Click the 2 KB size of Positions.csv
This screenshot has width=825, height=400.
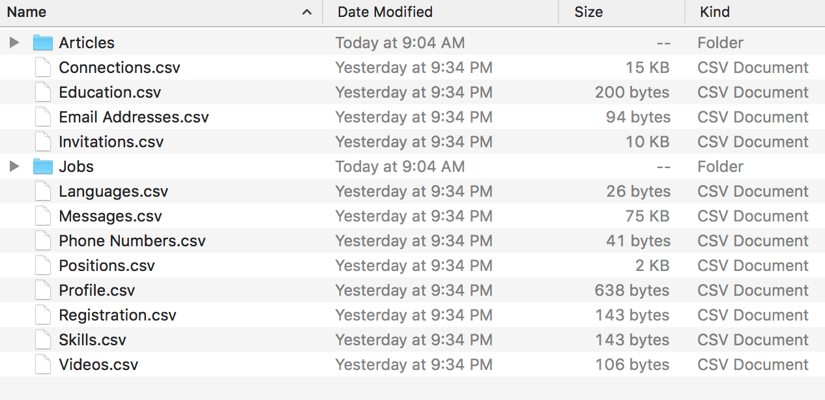pyautogui.click(x=652, y=265)
